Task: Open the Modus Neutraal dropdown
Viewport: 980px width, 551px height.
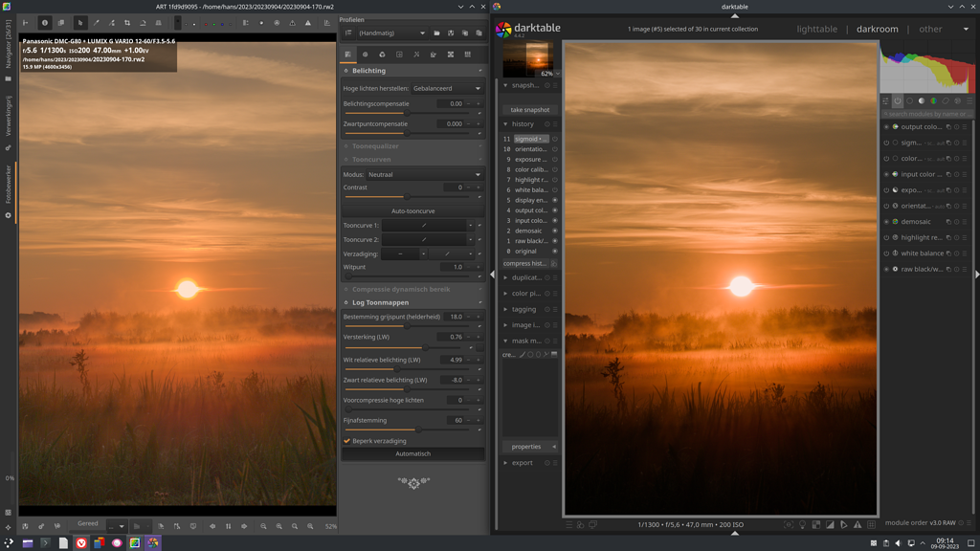Action: [424, 174]
